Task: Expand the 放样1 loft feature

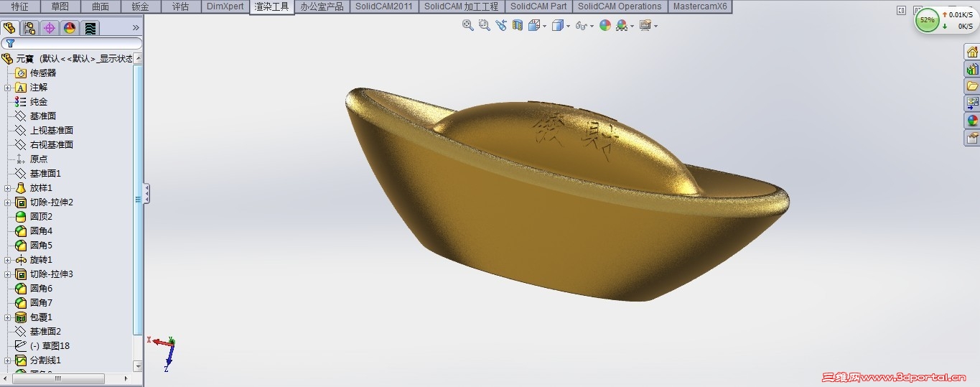Action: [x=7, y=188]
